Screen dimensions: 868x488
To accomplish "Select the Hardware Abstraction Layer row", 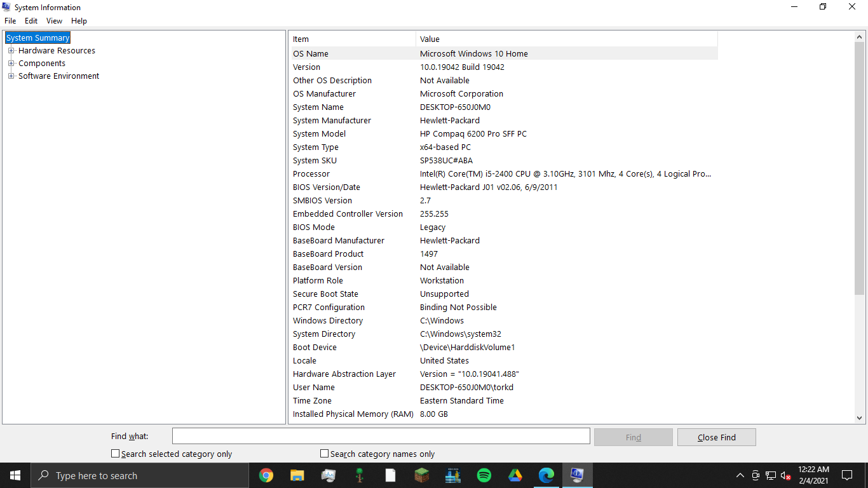I will click(505, 374).
